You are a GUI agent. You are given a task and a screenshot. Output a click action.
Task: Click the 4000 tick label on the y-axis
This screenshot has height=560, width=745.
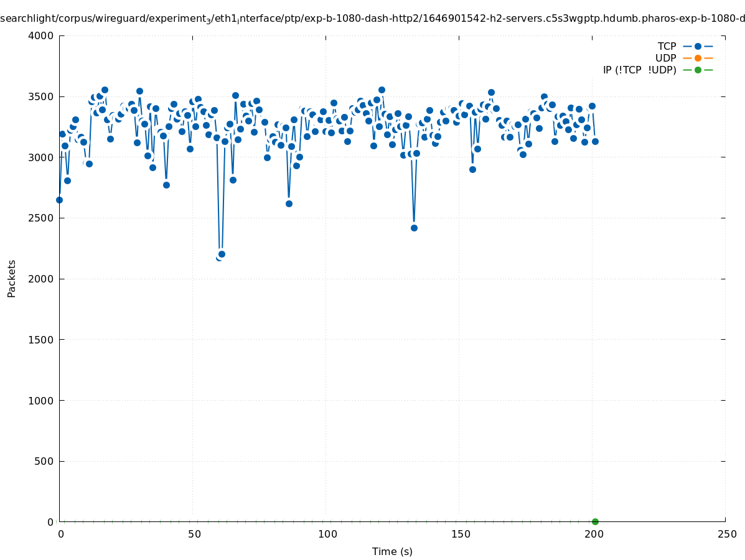41,35
